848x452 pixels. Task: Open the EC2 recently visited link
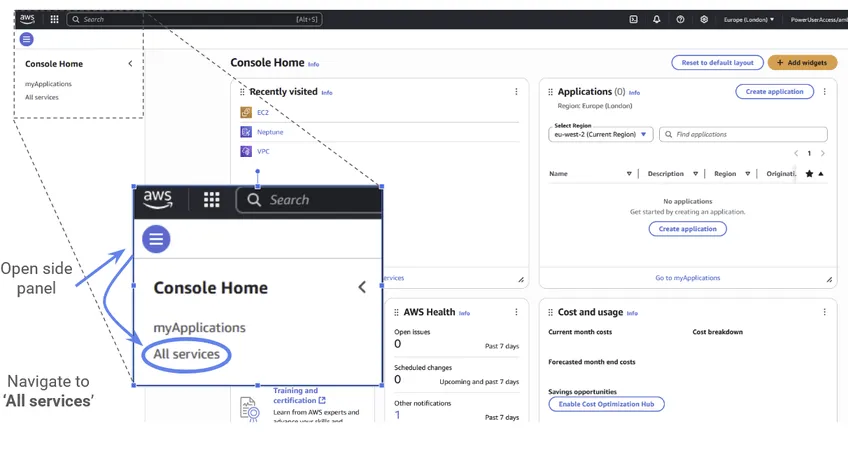point(263,112)
